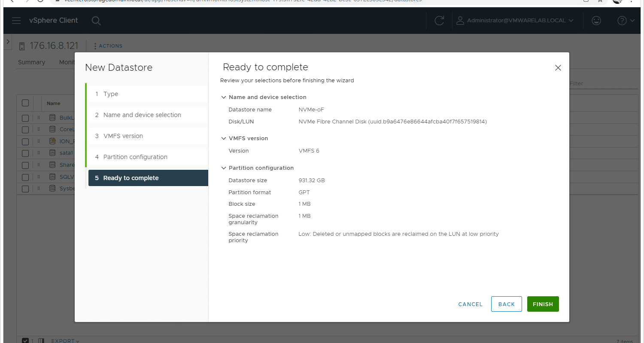Viewport: 644px width, 343px height.
Task: Click the GPT partition format value
Action: pos(304,193)
